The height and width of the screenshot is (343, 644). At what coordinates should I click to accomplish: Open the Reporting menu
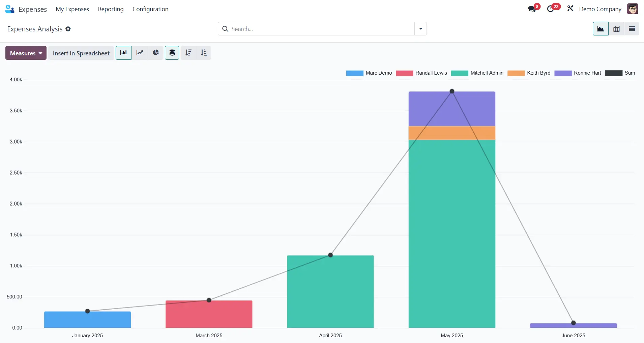tap(111, 9)
